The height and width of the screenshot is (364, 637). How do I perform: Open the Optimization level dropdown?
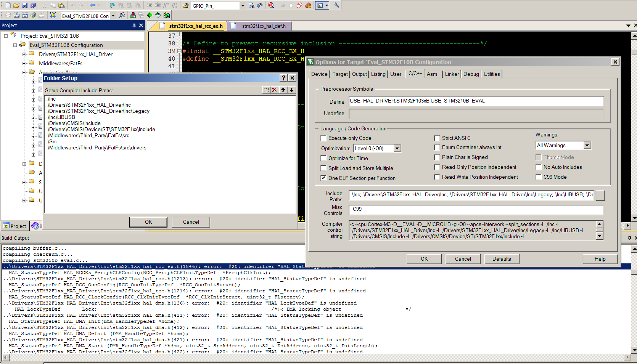tap(397, 148)
